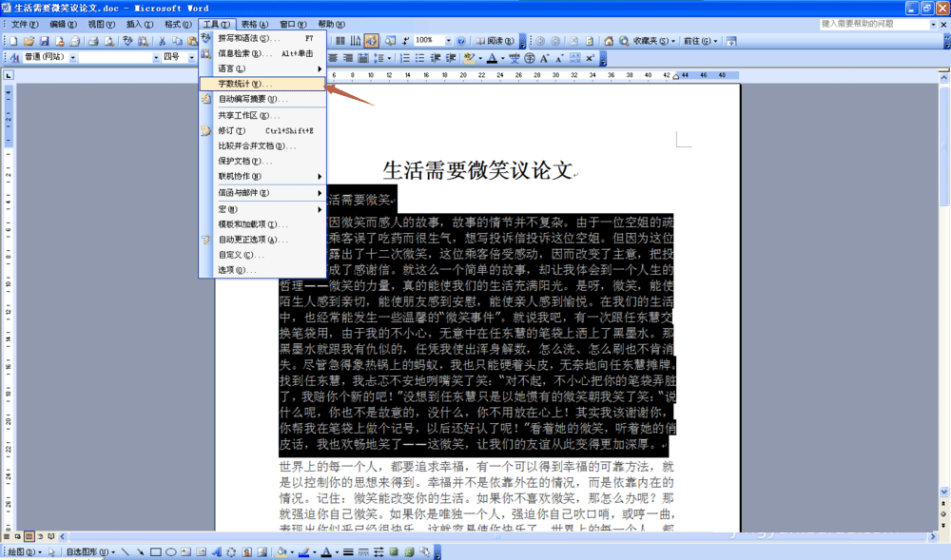Select 字数统计 (Word Count) menu item
This screenshot has height=560, width=951.
pyautogui.click(x=245, y=84)
